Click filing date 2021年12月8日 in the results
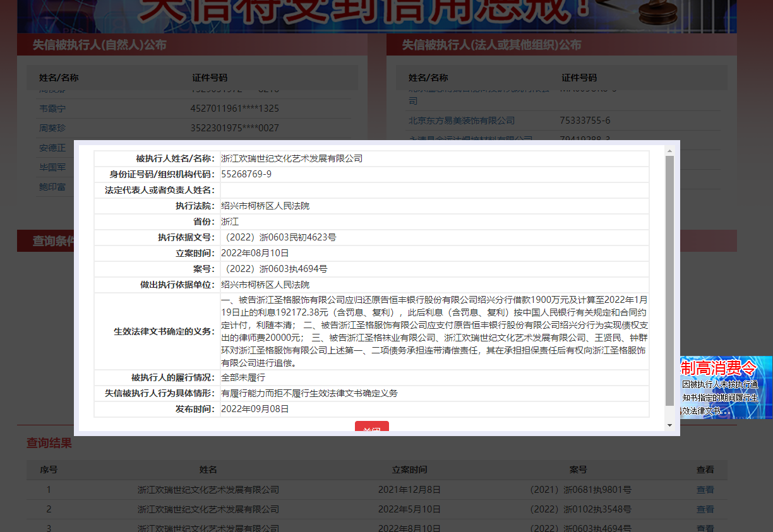 tap(409, 490)
